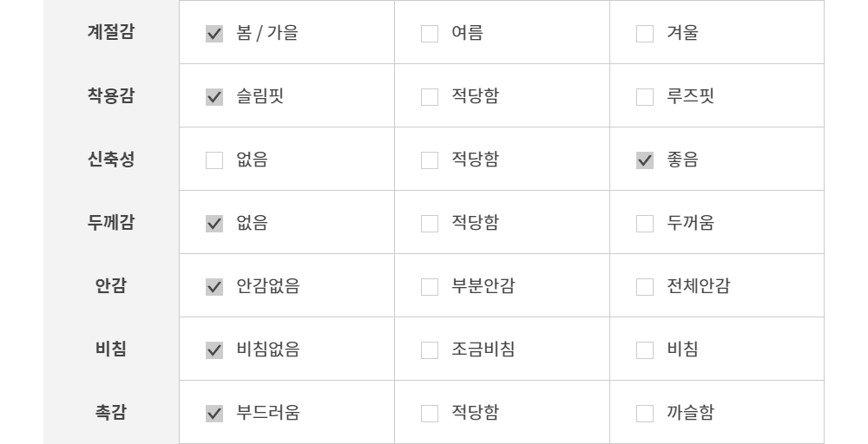The width and height of the screenshot is (868, 444).
Task: Check the 여름 season checkbox
Action: tap(430, 35)
